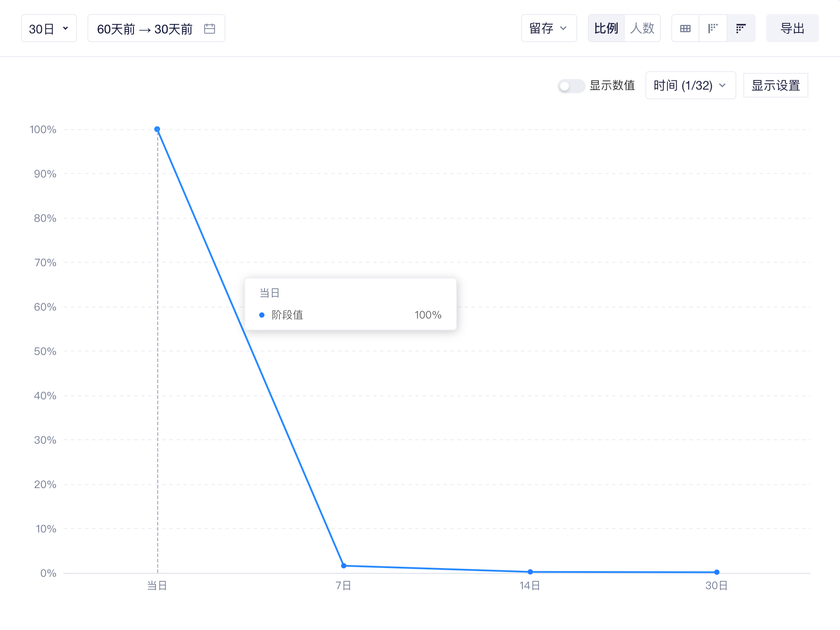Click the 60天前 → 30天前 date range field
The image size is (840, 630).
click(x=156, y=29)
